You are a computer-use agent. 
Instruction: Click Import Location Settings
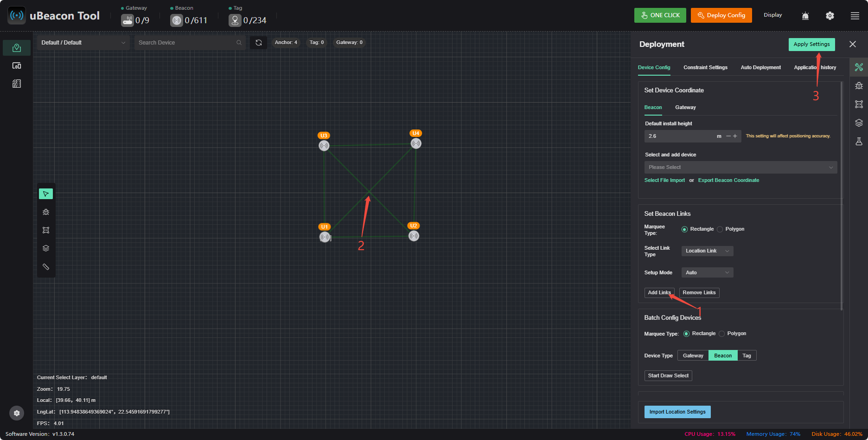(x=677, y=412)
